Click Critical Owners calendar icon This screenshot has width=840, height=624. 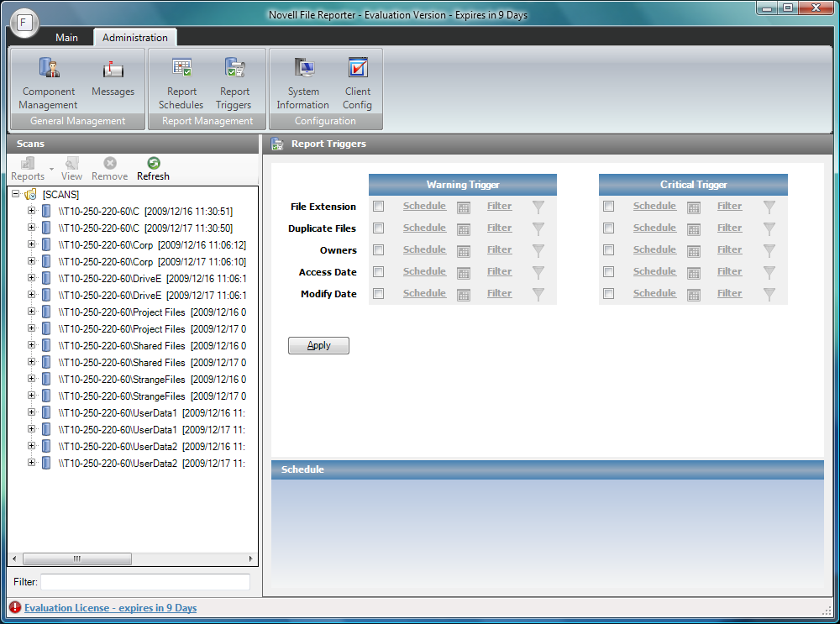click(x=694, y=251)
